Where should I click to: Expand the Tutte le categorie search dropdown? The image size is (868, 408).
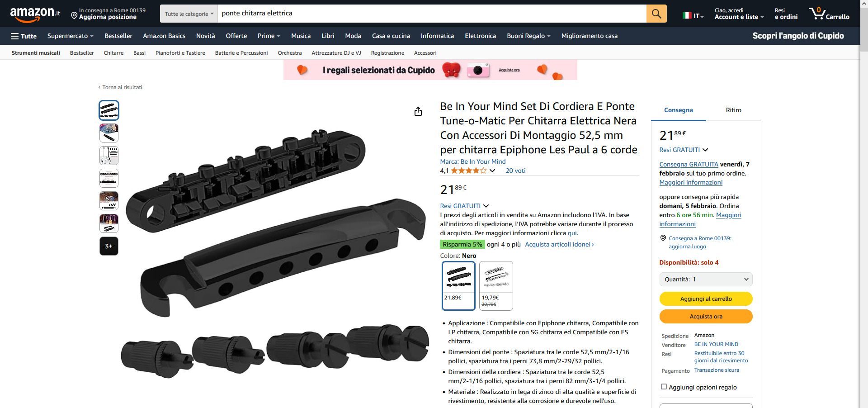(x=189, y=14)
